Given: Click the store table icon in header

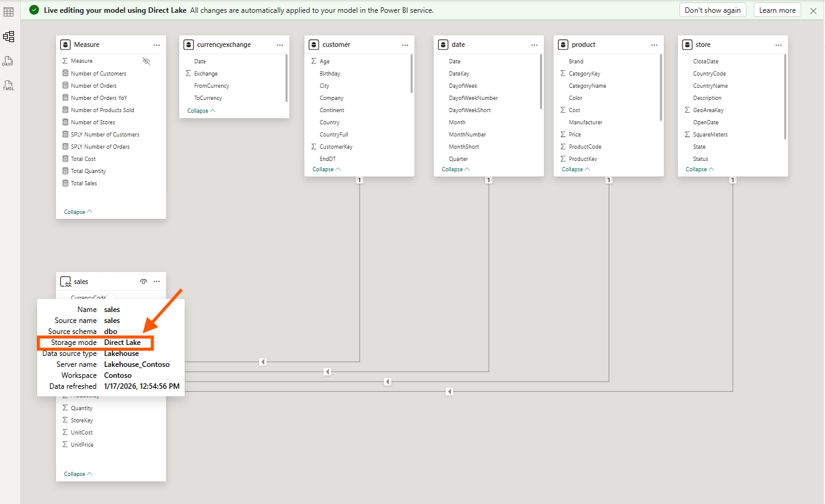Looking at the screenshot, I should 687,44.
